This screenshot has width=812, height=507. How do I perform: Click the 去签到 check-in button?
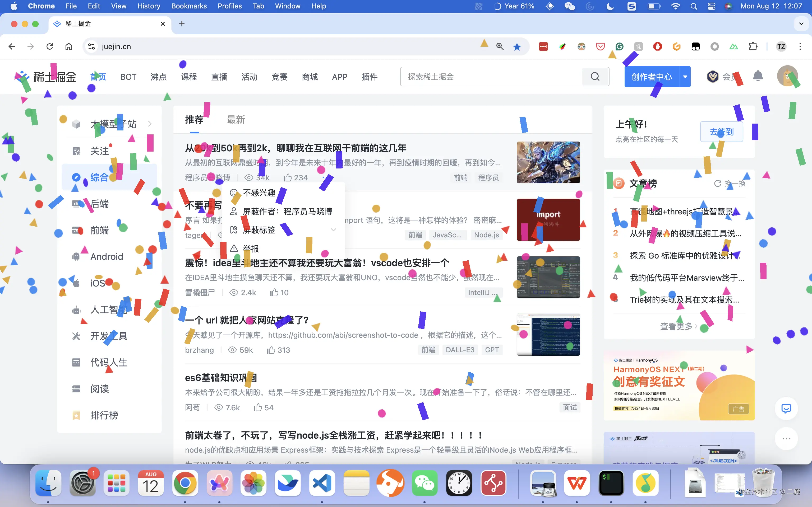point(721,132)
